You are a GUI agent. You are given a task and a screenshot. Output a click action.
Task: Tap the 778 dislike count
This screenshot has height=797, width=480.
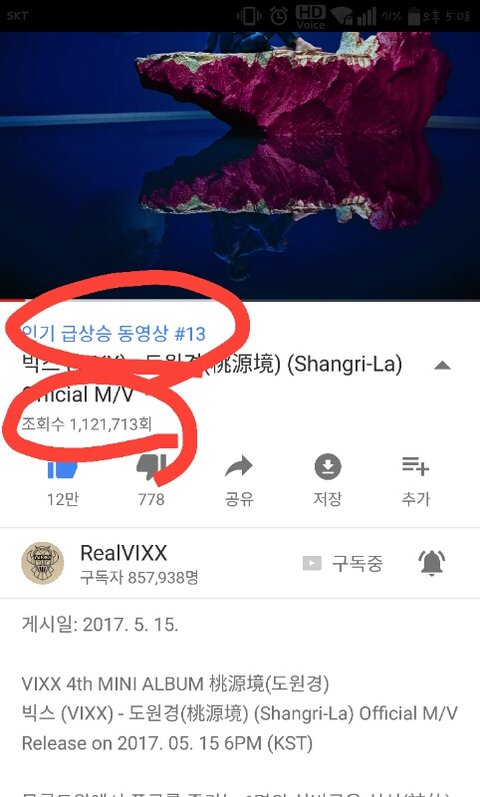click(x=151, y=499)
